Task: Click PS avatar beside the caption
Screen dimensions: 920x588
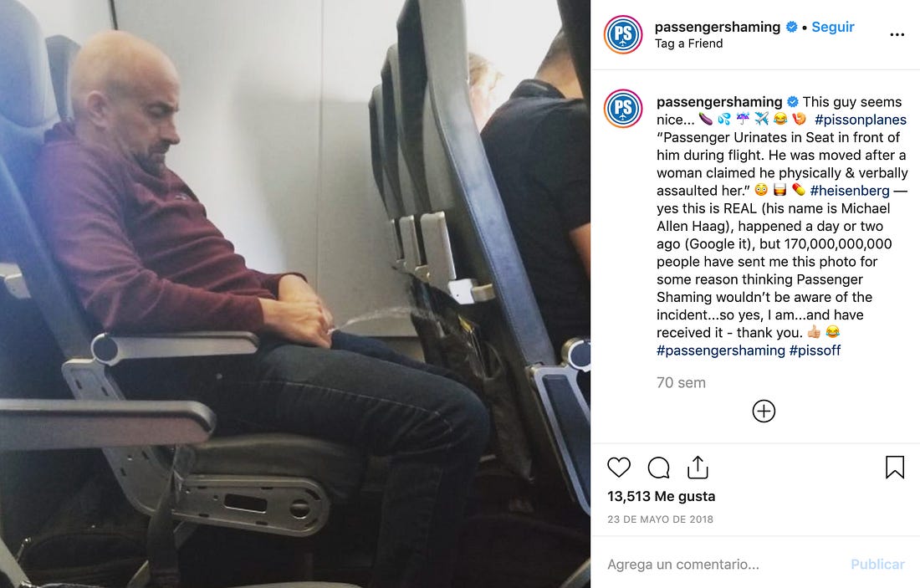Action: pos(622,109)
